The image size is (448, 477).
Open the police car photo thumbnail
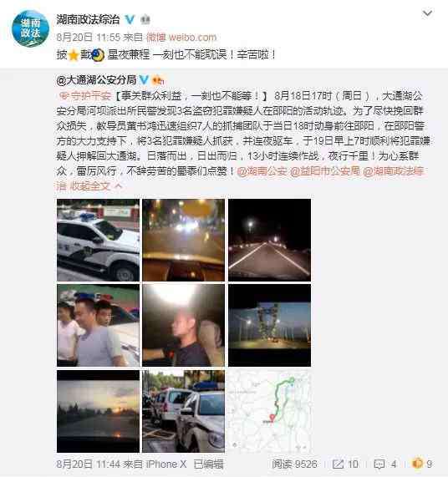click(98, 240)
